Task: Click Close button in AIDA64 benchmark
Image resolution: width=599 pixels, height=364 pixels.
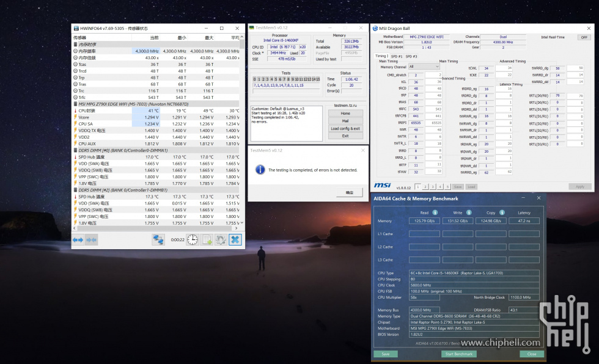Action: coord(532,354)
